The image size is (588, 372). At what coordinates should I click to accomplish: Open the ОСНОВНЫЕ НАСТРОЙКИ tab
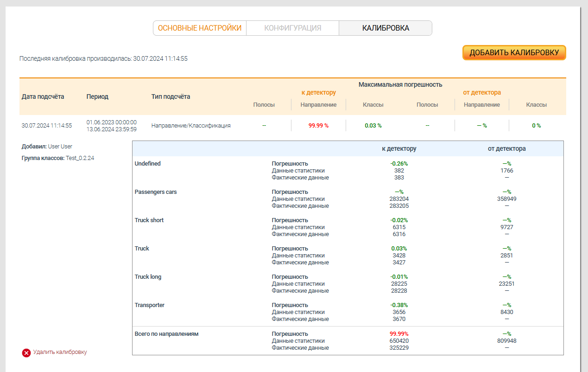pyautogui.click(x=200, y=28)
